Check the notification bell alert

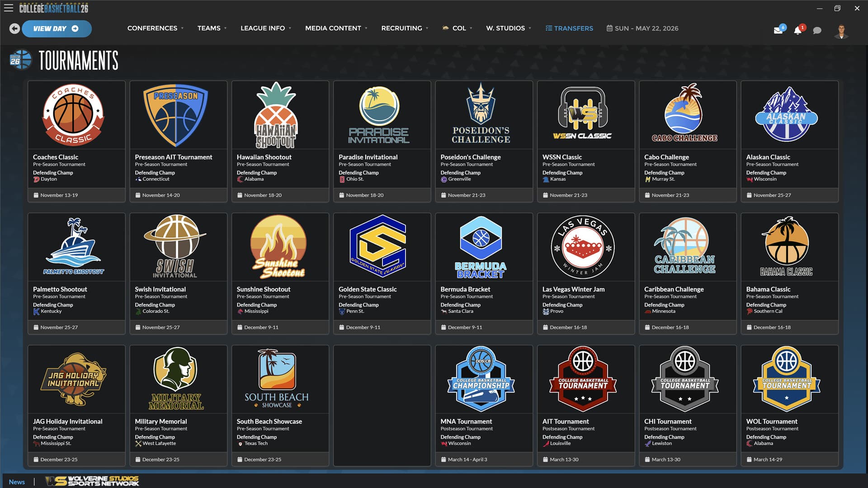click(797, 31)
